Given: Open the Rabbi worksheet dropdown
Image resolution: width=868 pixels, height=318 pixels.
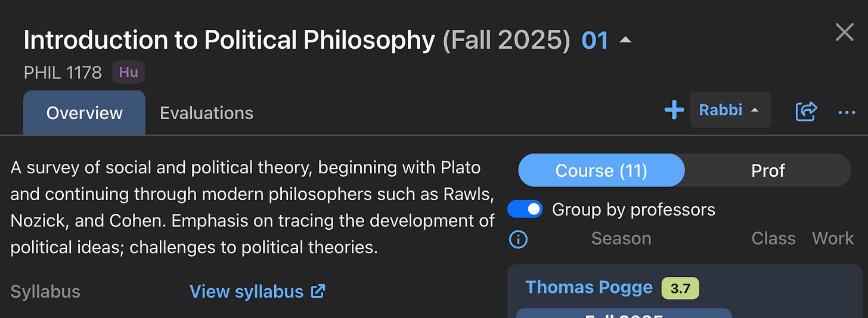Looking at the screenshot, I should point(730,110).
